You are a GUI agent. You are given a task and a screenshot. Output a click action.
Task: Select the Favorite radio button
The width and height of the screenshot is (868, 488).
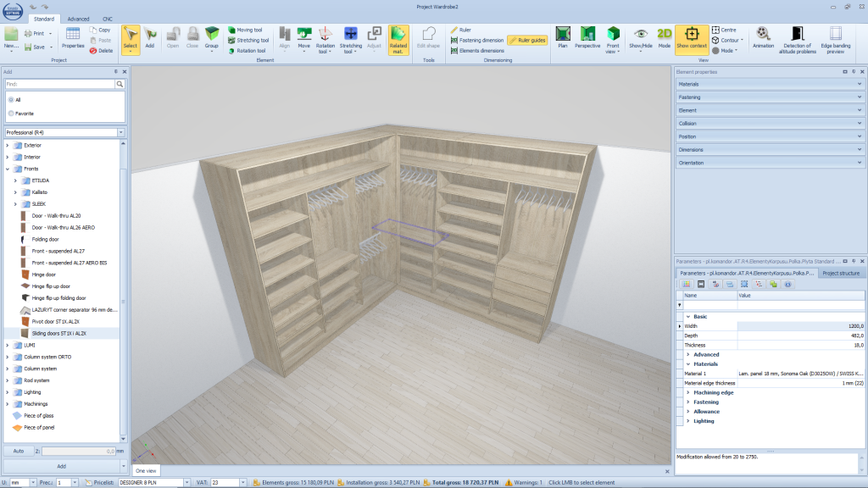11,114
